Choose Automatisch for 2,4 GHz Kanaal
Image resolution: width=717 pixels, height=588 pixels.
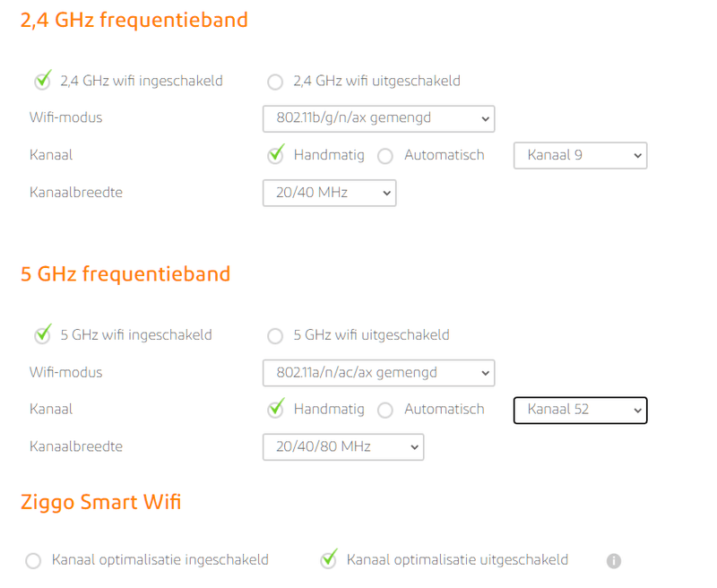(385, 156)
